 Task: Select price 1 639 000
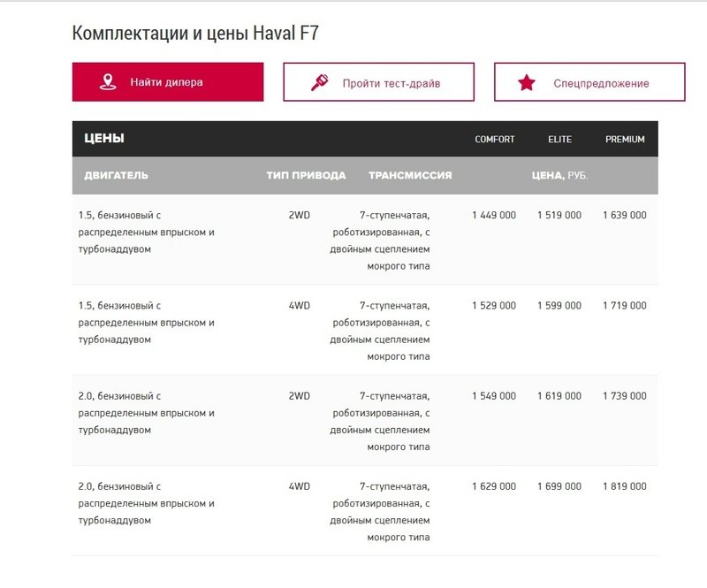625,215
